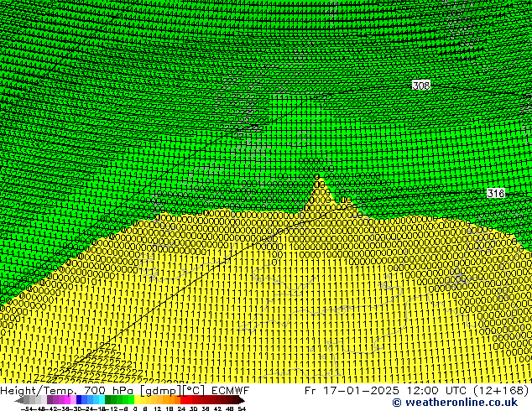The height and width of the screenshot is (411, 532).
Task: Pick the bright red color in the temperature scale
Action: 183,400
